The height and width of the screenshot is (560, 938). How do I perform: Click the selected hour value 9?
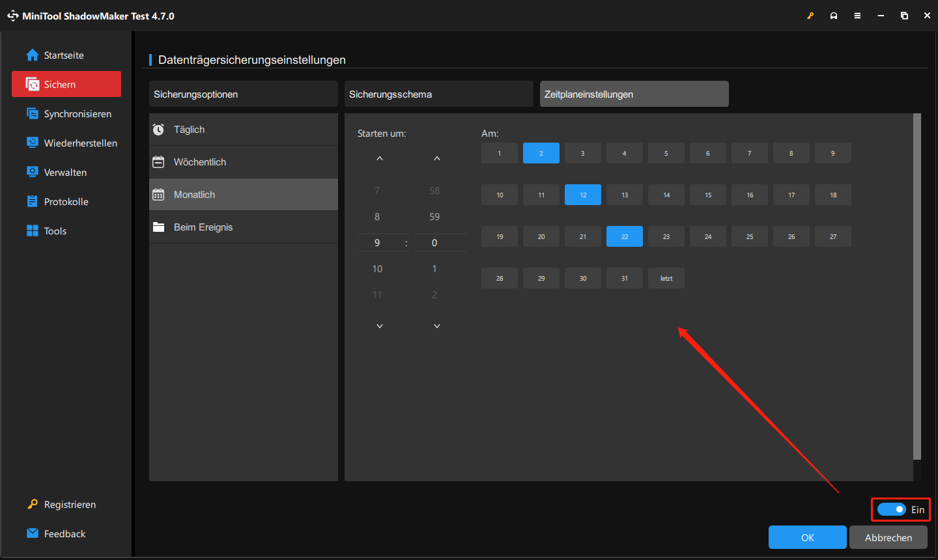coord(377,243)
